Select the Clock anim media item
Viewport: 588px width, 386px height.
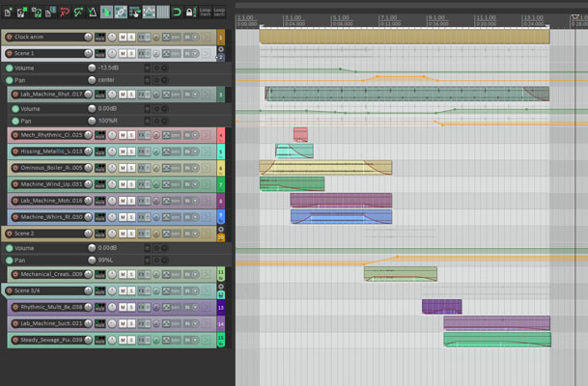point(405,37)
